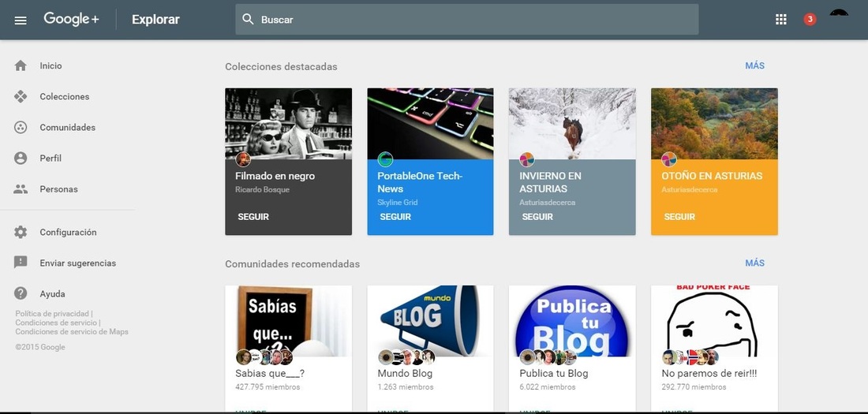Viewport: 868px width, 414px height.
Task: Click member avatars on Sabias que community
Action: click(264, 357)
